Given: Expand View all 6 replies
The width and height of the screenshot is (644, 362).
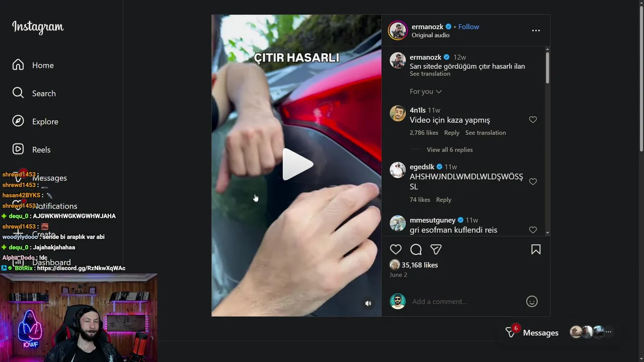Looking at the screenshot, I should coord(449,150).
